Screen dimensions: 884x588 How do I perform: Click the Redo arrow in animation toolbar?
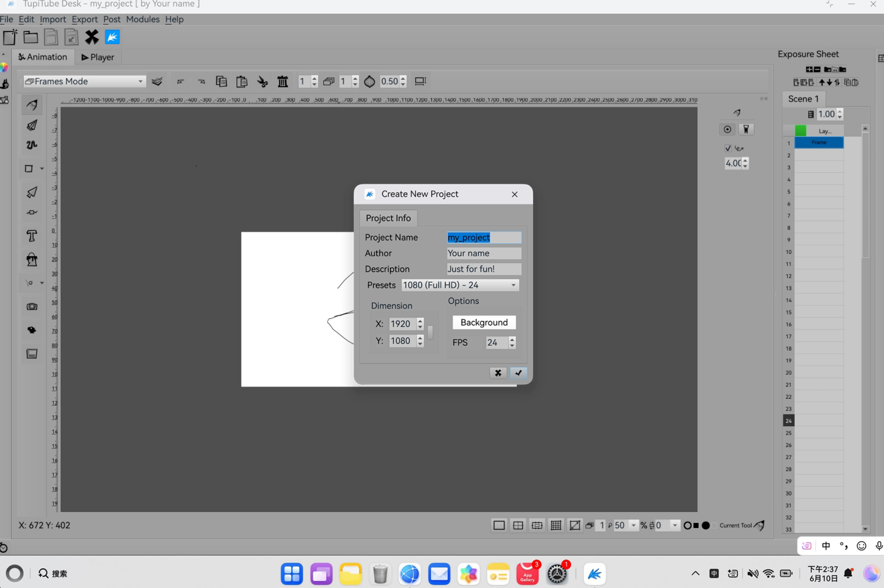coord(201,82)
